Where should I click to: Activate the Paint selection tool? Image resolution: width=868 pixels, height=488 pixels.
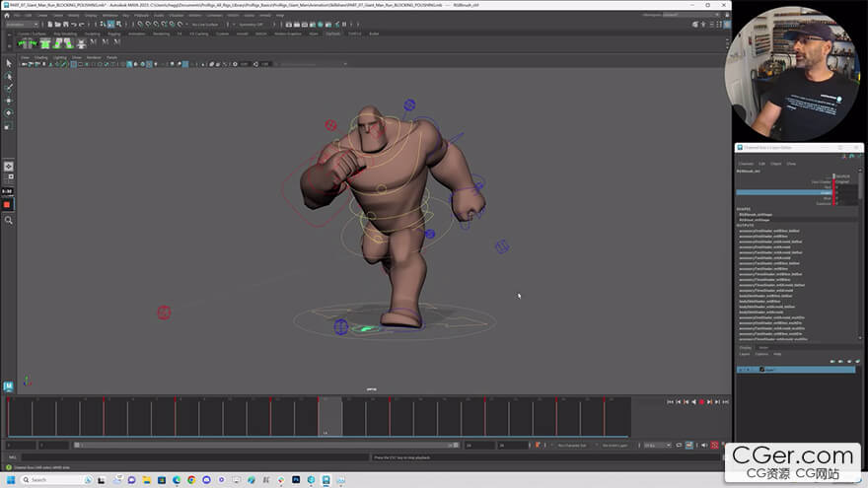tap(8, 88)
